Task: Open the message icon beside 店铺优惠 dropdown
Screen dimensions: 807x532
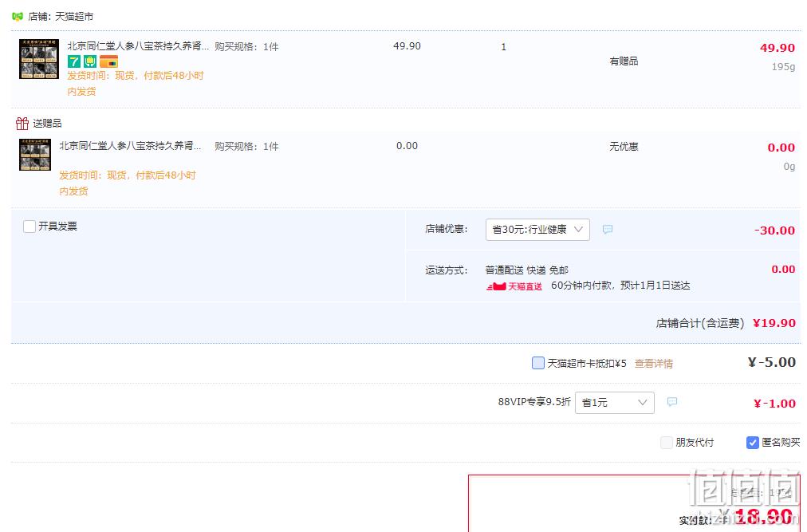Action: (608, 229)
